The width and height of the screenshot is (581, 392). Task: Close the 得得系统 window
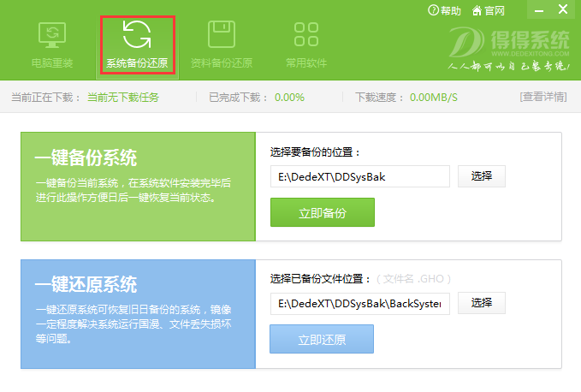[x=563, y=10]
